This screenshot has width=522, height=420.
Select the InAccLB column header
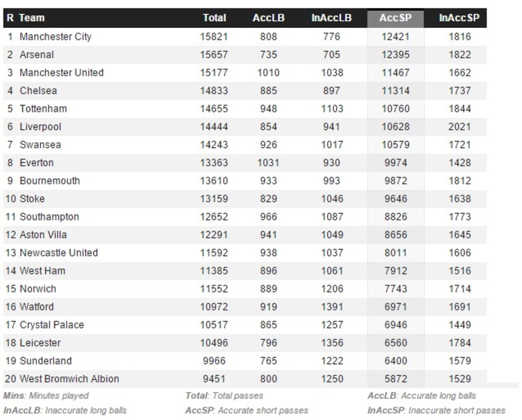[331, 18]
